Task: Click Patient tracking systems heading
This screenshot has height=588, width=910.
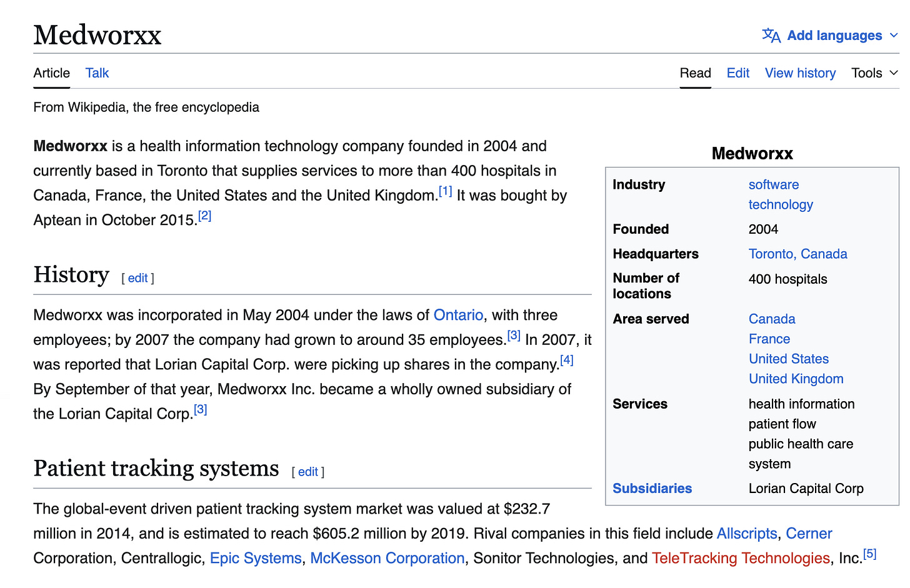Action: [x=156, y=469]
